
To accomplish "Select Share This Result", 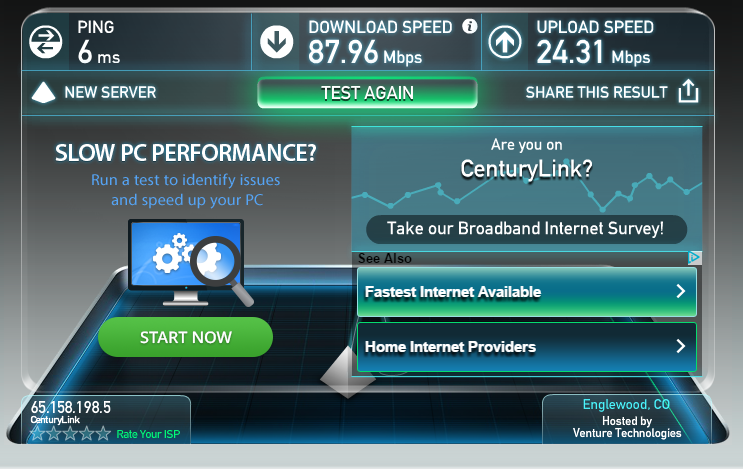I will pos(596,92).
